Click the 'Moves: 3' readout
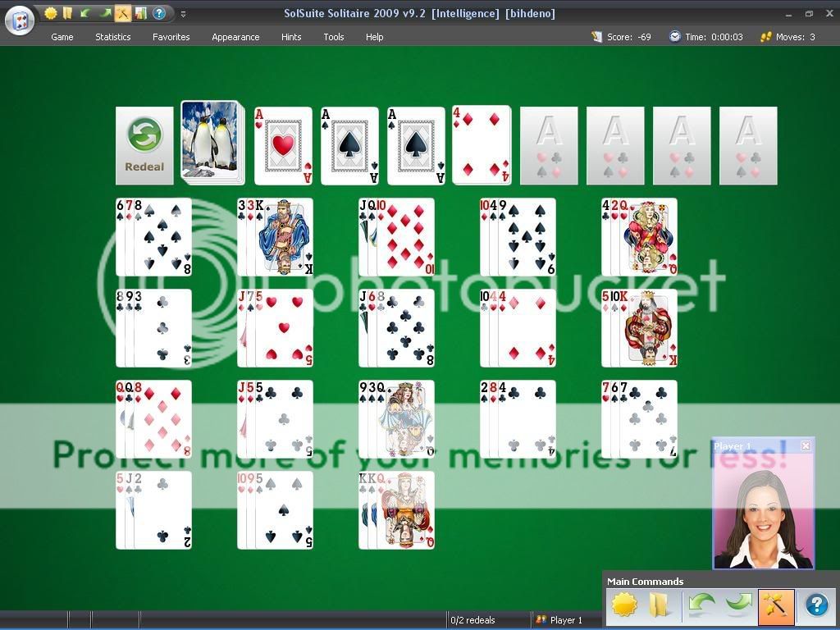The image size is (840, 630). click(x=796, y=37)
